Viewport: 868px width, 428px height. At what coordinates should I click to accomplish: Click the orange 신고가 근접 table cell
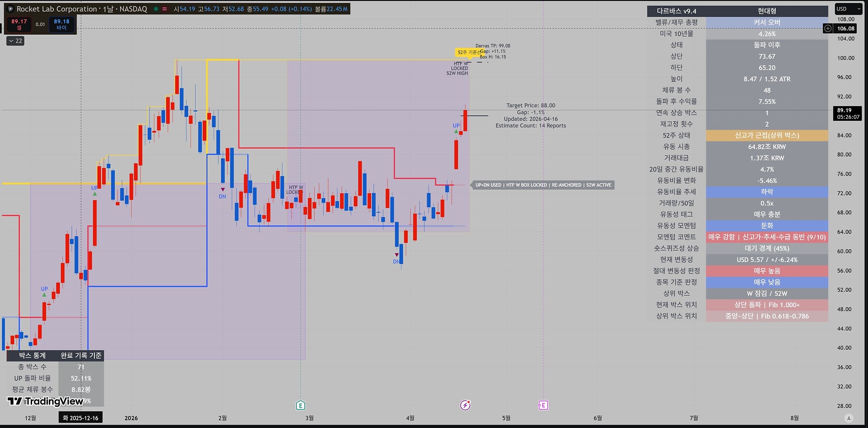pyautogui.click(x=767, y=135)
